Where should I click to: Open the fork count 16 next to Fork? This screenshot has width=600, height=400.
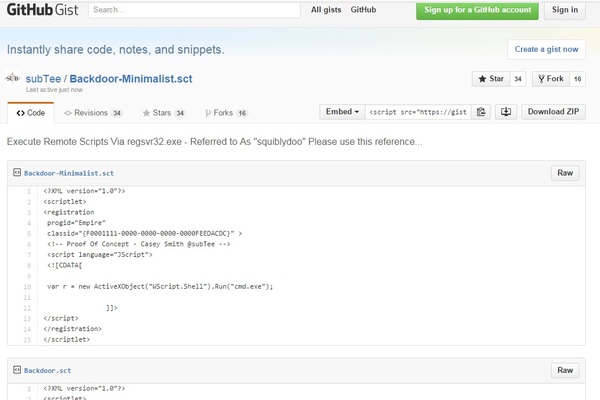click(577, 79)
